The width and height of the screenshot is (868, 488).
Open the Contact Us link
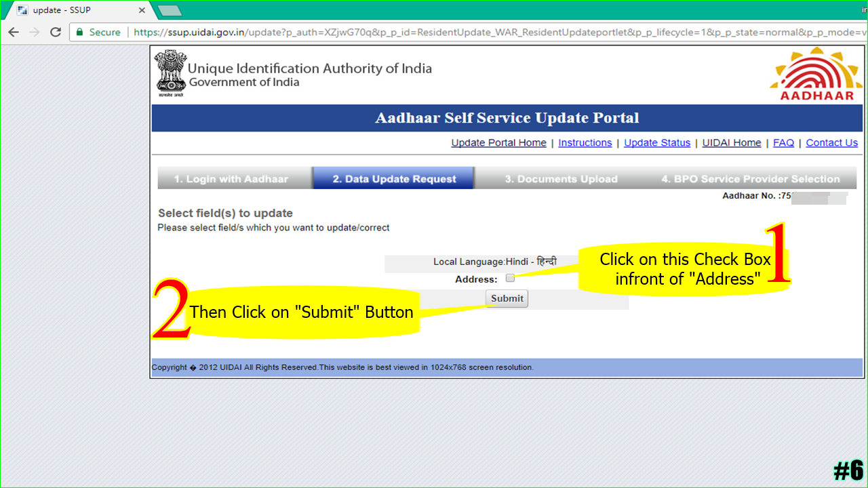(832, 143)
